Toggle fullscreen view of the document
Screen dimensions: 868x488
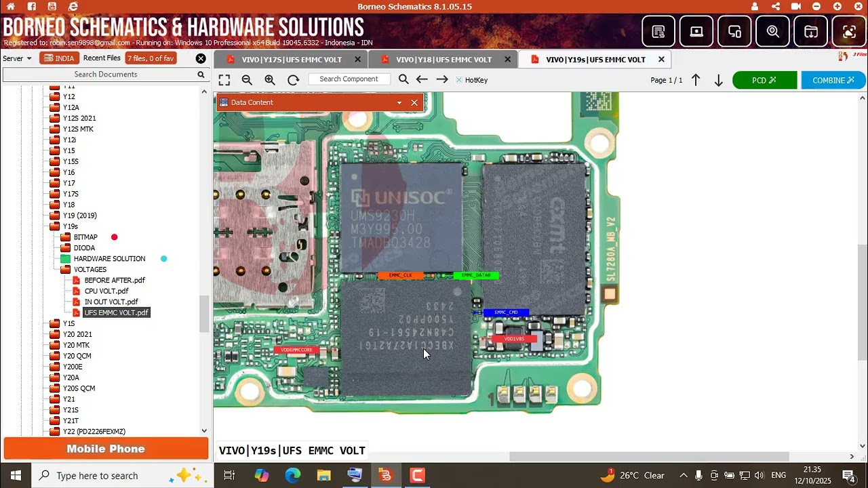point(224,80)
